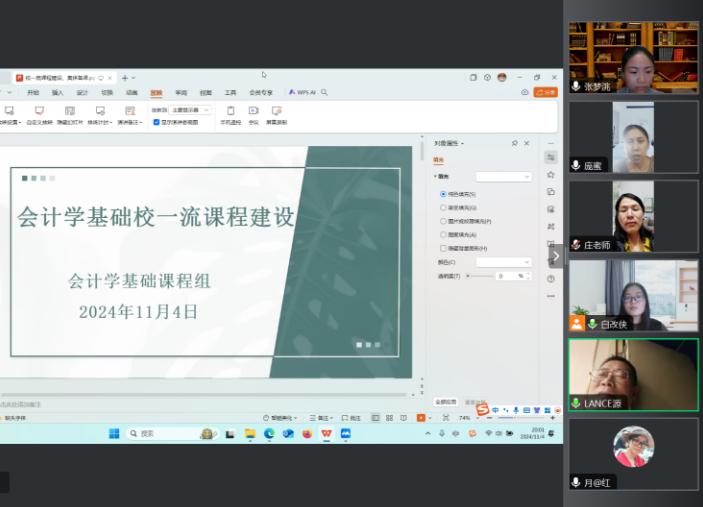This screenshot has width=703, height=507.
Task: Open the WPS AI assistant
Action: (302, 92)
